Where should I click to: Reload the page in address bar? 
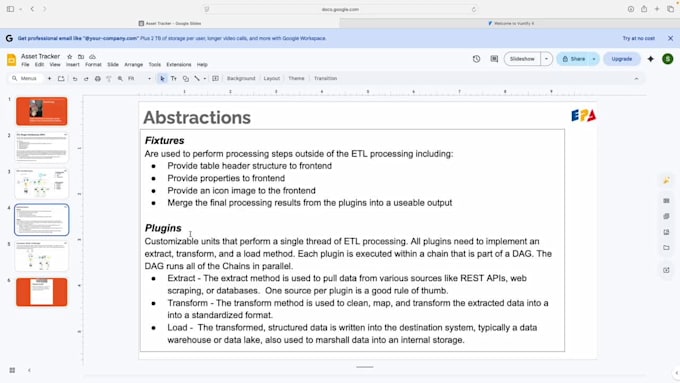click(474, 9)
